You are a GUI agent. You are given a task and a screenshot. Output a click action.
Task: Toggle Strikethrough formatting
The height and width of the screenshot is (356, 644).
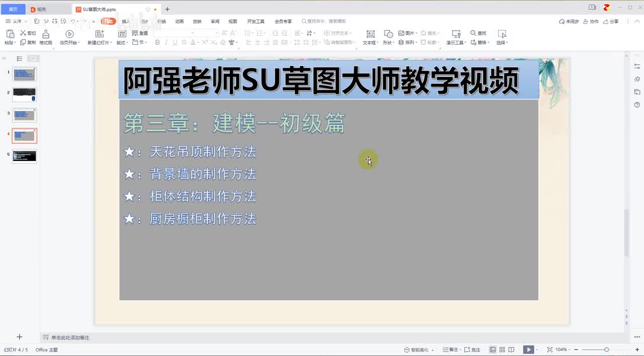[x=184, y=43]
